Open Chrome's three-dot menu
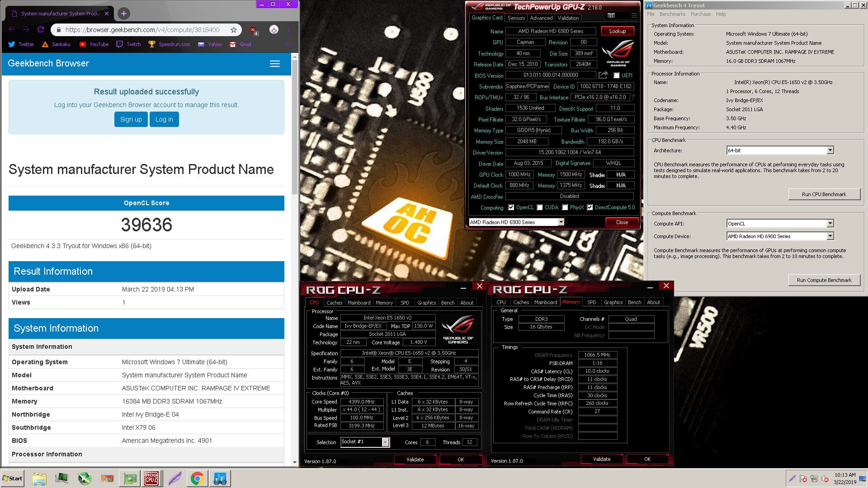868x488 pixels. [288, 30]
